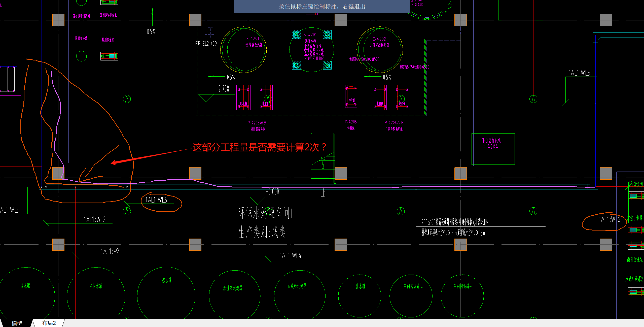Click the 生产类别:戊类 text
Screen dimensions: 644x327
click(262, 232)
